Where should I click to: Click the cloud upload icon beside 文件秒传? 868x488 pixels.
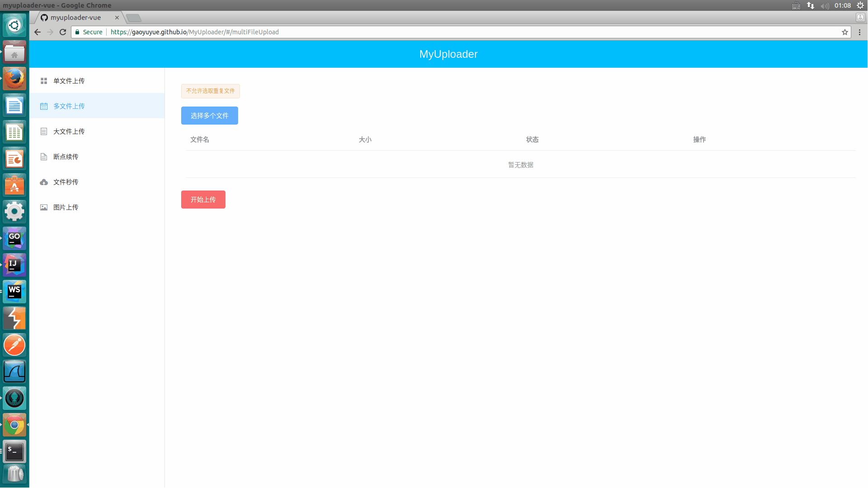click(x=44, y=182)
